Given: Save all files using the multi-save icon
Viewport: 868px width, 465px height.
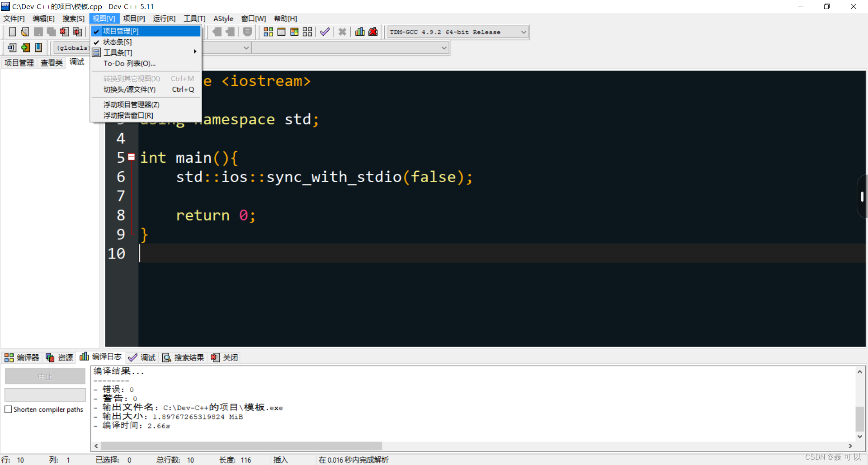Looking at the screenshot, I should tap(51, 32).
